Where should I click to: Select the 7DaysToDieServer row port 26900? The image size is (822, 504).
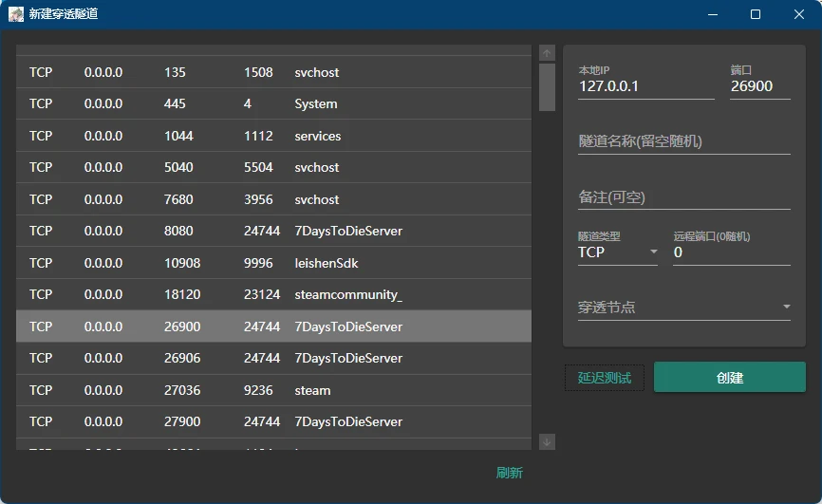point(273,327)
